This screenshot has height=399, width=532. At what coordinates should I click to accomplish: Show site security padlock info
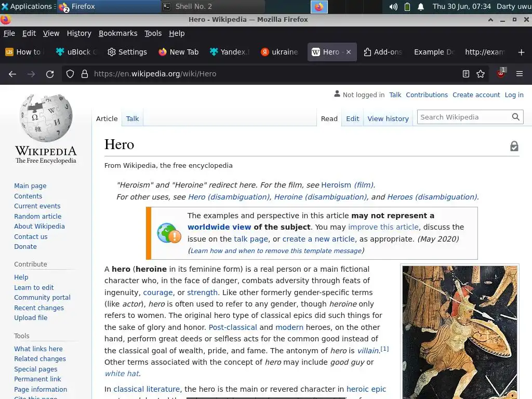[85, 74]
